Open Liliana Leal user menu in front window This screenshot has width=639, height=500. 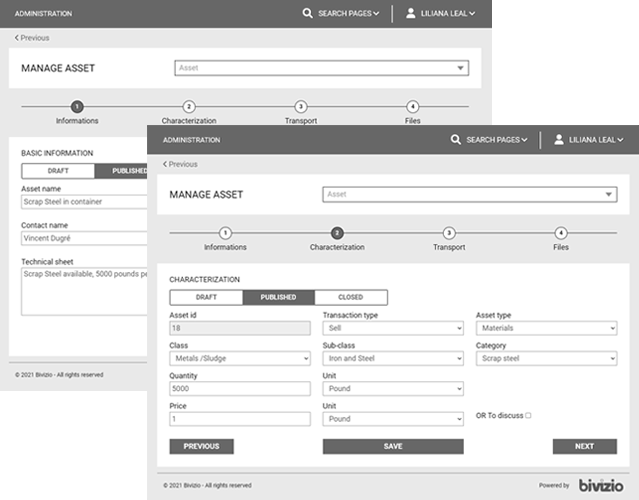click(596, 140)
